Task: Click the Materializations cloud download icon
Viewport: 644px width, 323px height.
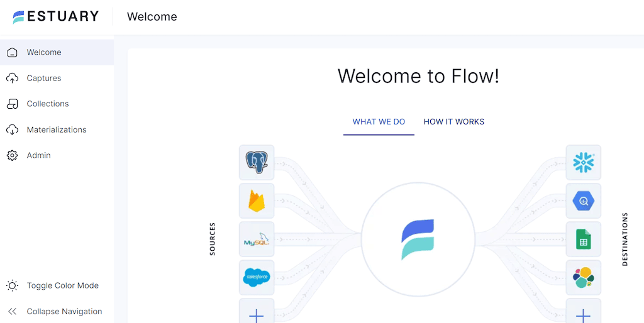Action: (13, 129)
